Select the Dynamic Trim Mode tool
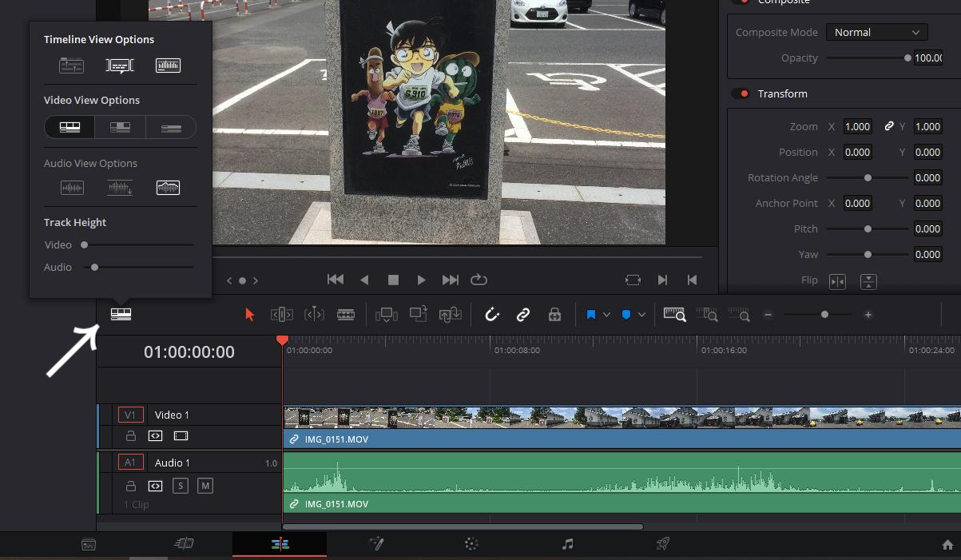This screenshot has width=961, height=560. [314, 315]
